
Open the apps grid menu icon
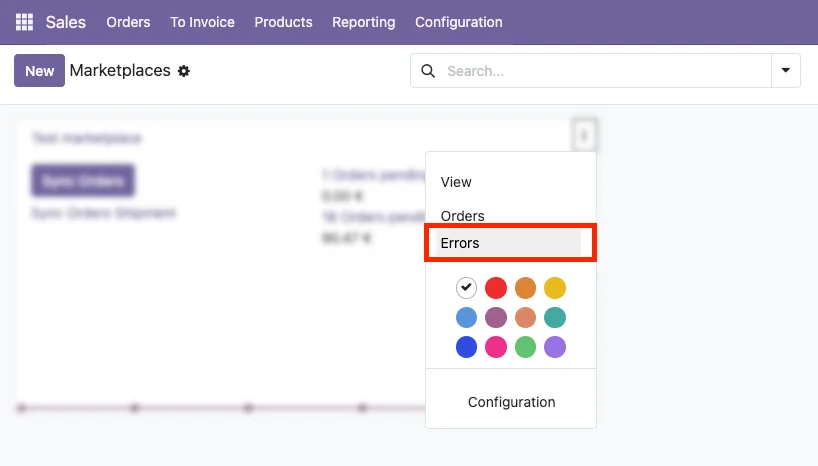24,22
